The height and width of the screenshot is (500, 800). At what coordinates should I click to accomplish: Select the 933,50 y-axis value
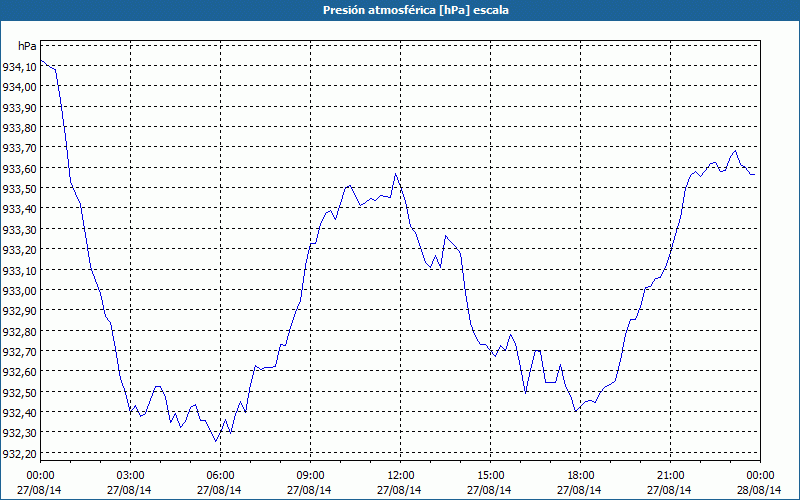pos(20,189)
